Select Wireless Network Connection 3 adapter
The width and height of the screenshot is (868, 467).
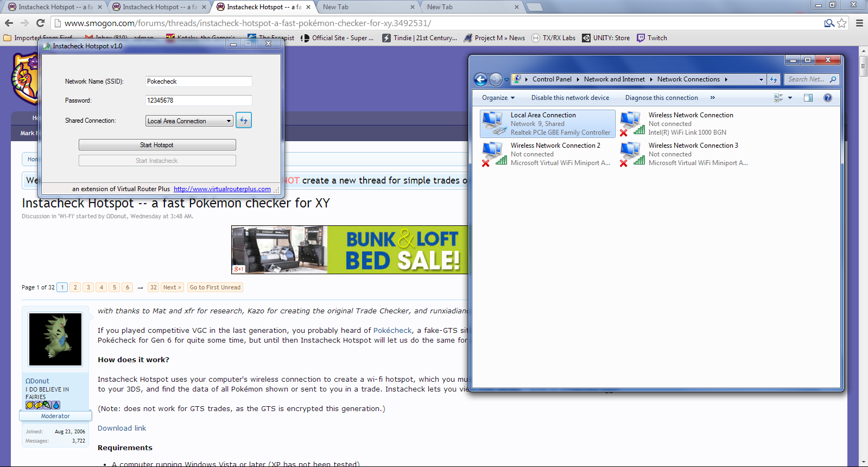686,154
